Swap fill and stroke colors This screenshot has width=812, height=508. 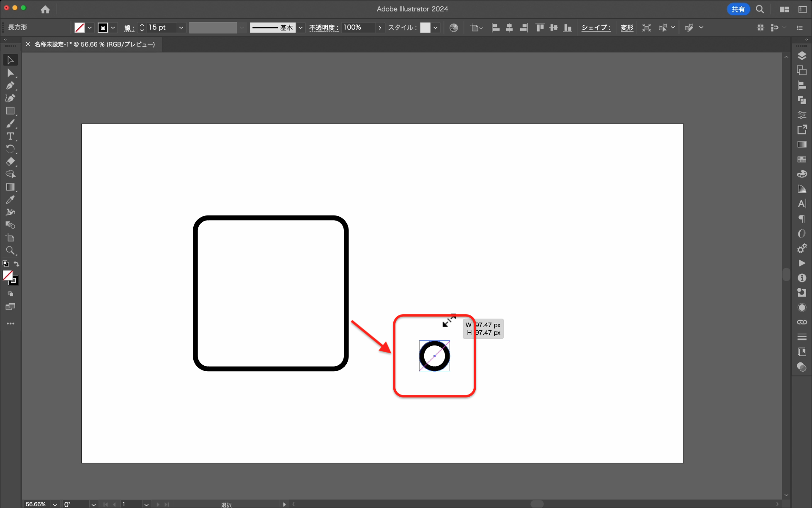[x=16, y=264]
